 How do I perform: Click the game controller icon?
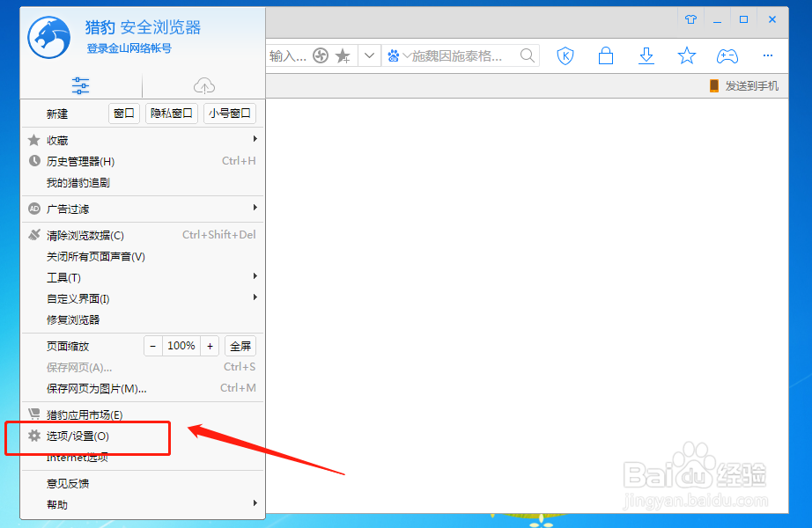coord(727,56)
